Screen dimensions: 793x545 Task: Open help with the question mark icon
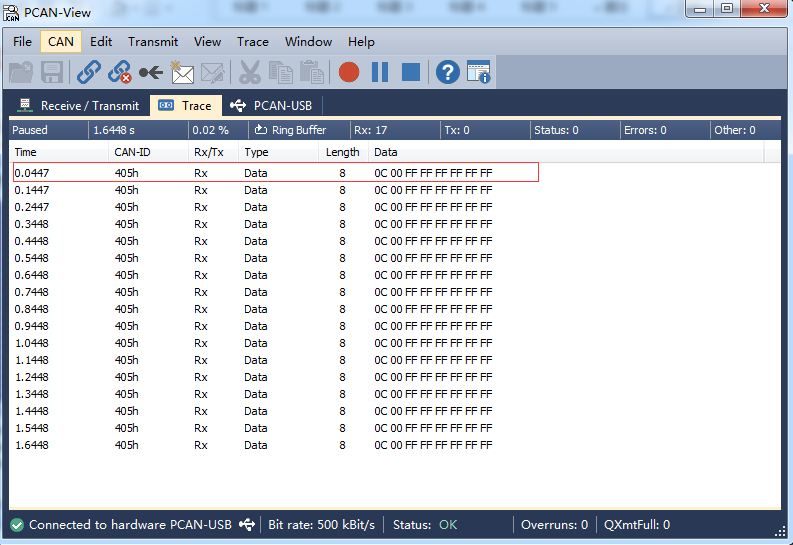pos(448,72)
